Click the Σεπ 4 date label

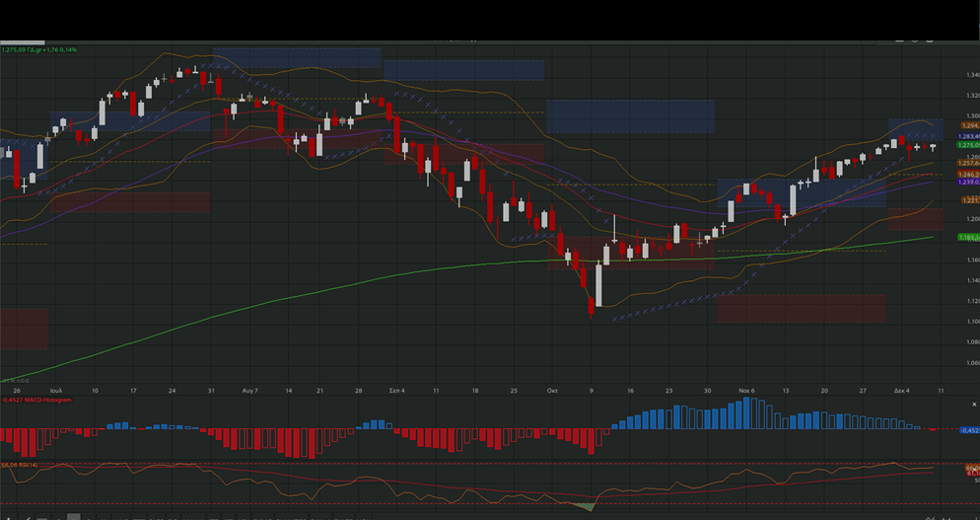point(397,391)
